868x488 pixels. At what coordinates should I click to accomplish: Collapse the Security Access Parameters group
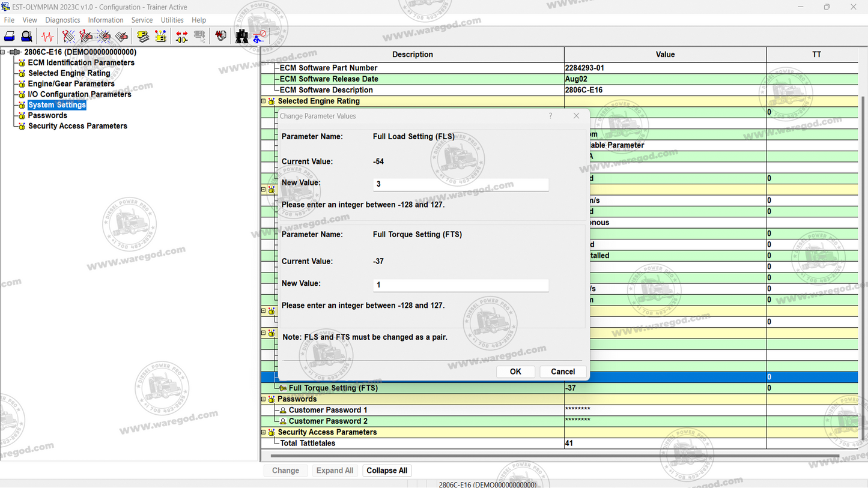264,432
